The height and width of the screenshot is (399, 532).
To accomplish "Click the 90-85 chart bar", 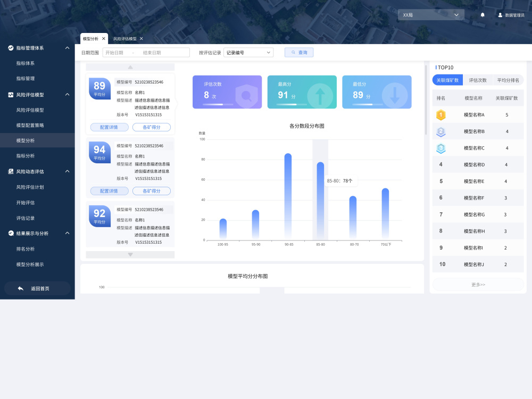I will point(288,196).
